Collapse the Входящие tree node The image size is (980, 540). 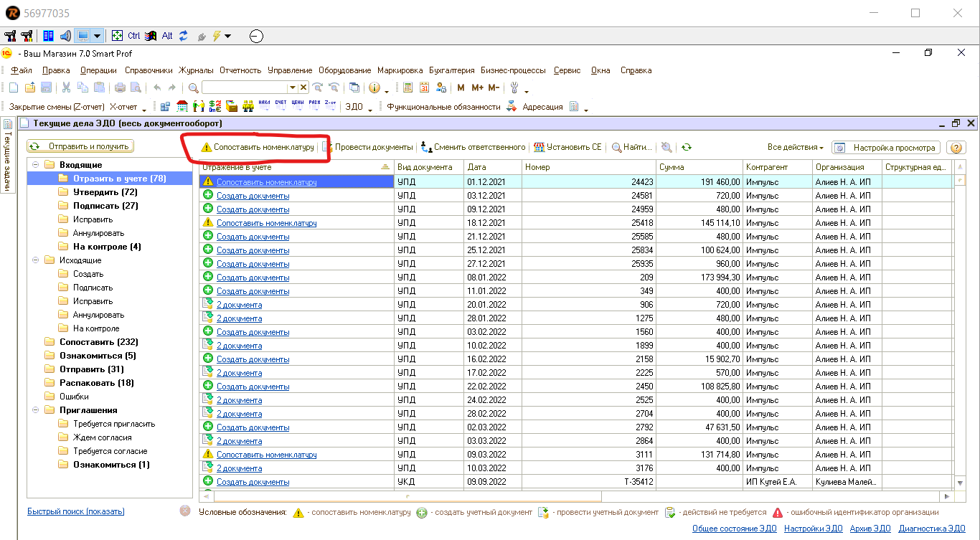34,165
